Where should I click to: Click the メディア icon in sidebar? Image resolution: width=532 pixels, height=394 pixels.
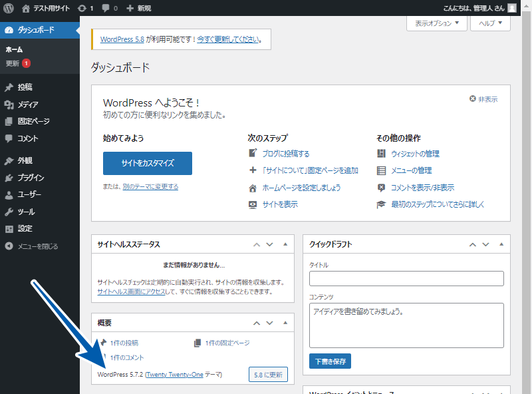pyautogui.click(x=9, y=104)
